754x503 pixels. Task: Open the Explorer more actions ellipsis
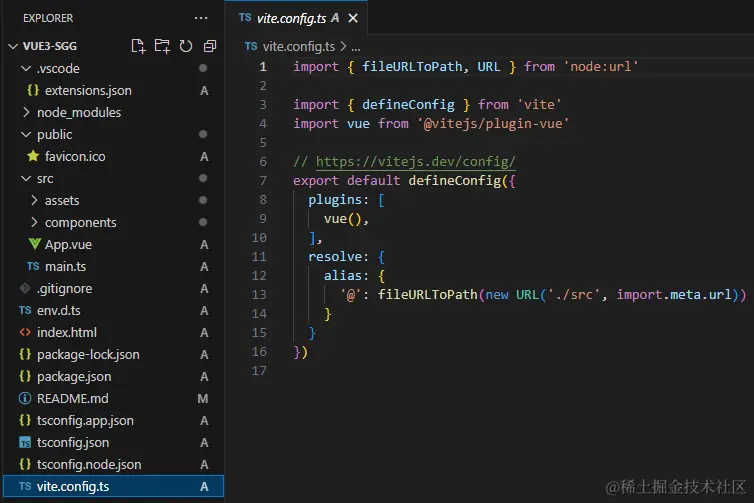tap(201, 18)
